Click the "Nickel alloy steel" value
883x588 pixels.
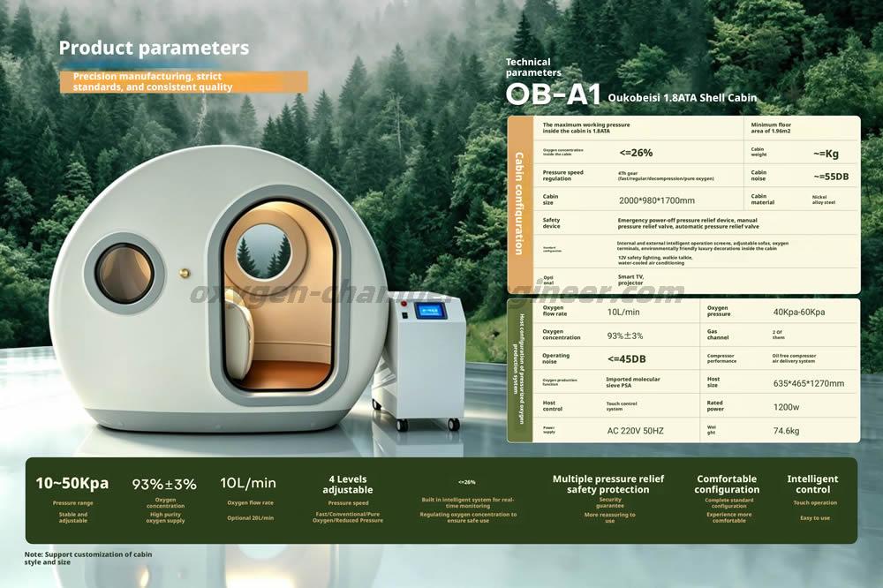(x=823, y=200)
